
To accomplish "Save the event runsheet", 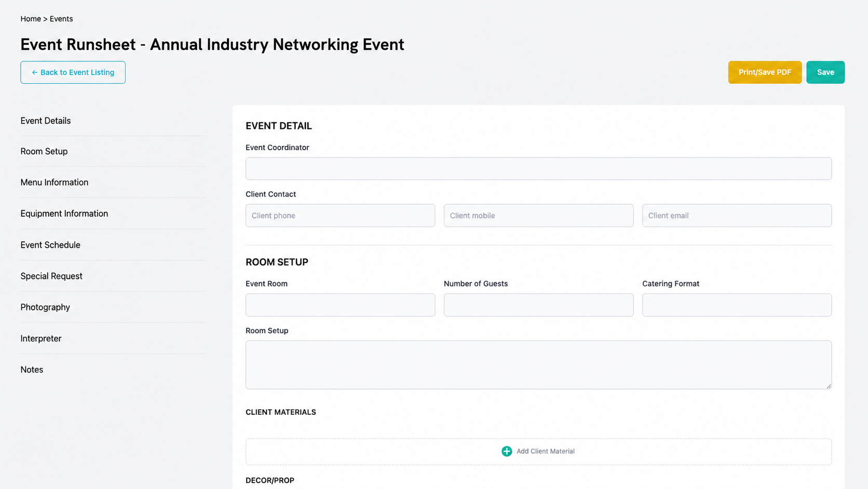I will [x=825, y=72].
